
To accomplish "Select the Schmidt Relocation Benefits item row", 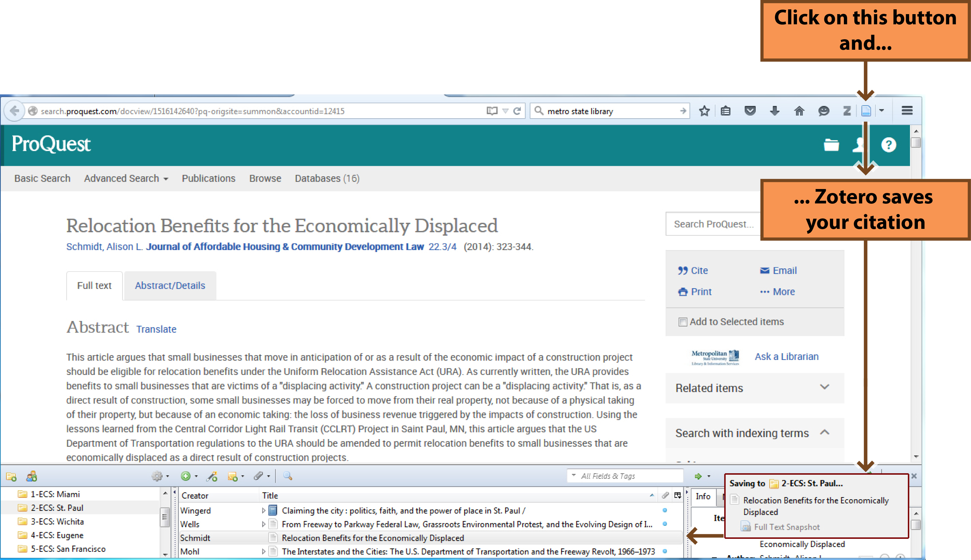I will pyautogui.click(x=430, y=538).
